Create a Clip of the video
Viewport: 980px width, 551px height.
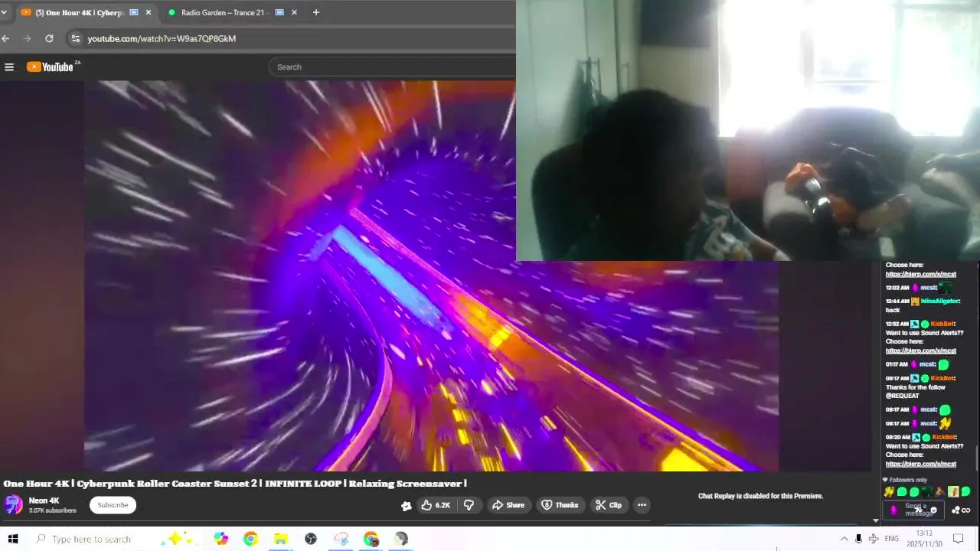(609, 505)
